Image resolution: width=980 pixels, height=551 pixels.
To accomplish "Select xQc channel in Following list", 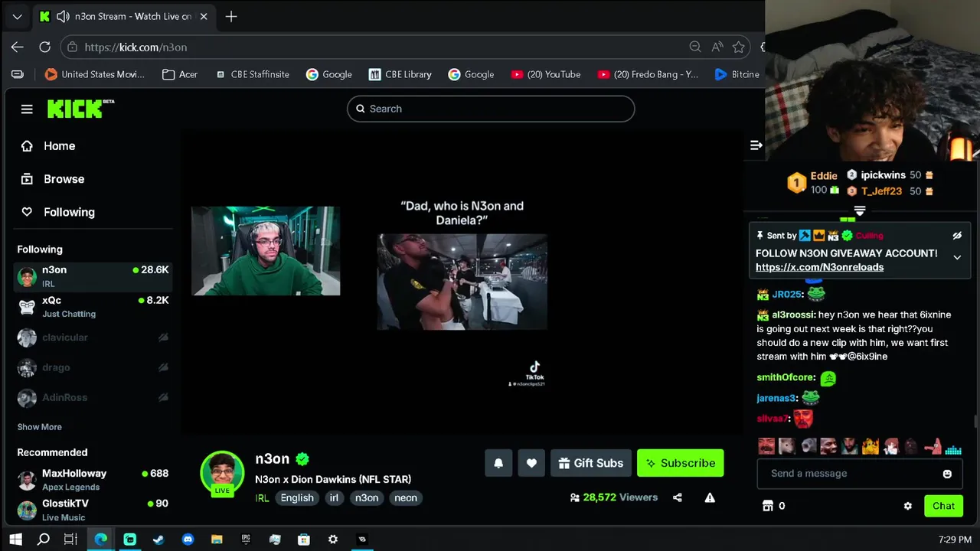I will (x=93, y=307).
